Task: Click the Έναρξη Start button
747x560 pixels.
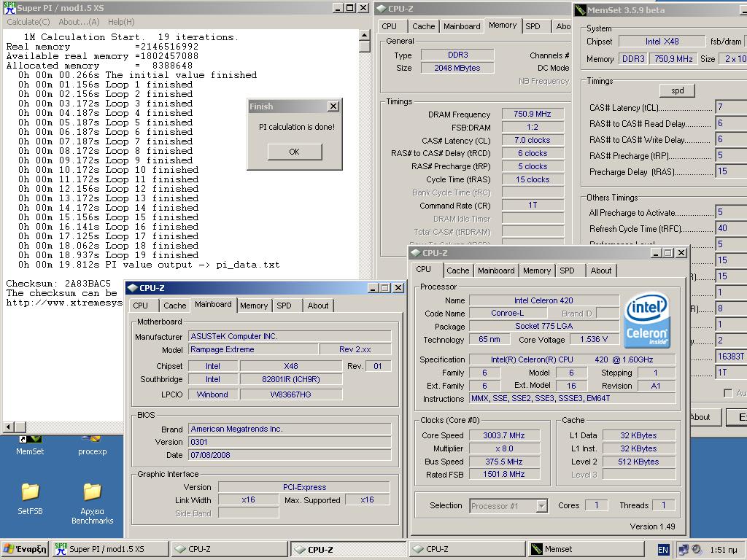Action: (25, 549)
